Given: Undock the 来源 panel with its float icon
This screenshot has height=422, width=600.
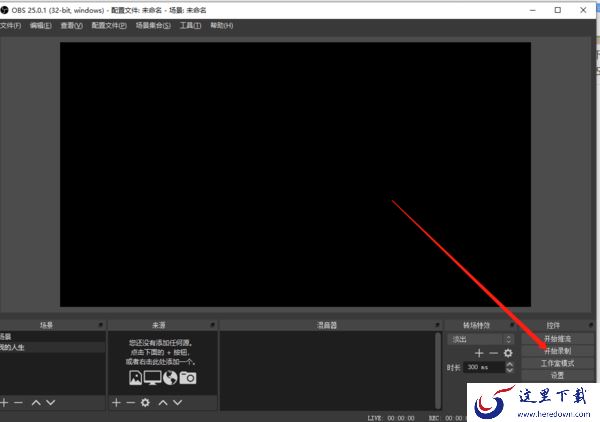Looking at the screenshot, I should 212,325.
